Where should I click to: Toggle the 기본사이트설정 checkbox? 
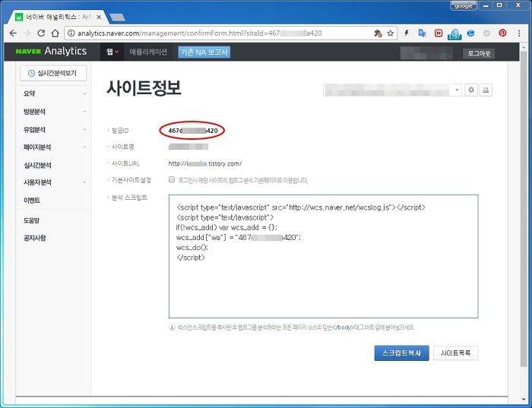click(x=172, y=179)
